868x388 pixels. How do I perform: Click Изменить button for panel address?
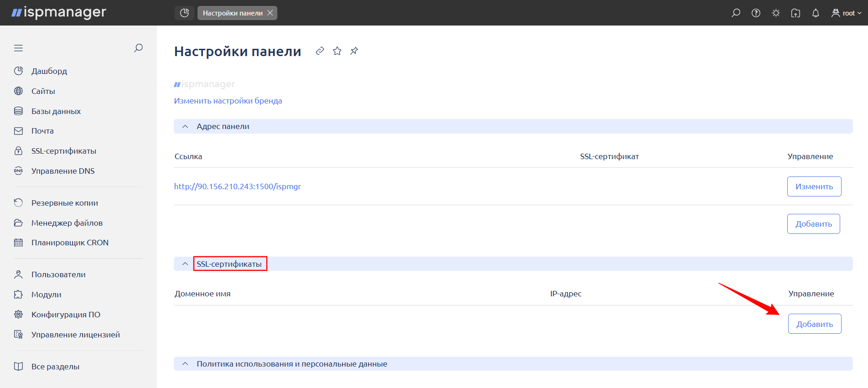coord(814,186)
